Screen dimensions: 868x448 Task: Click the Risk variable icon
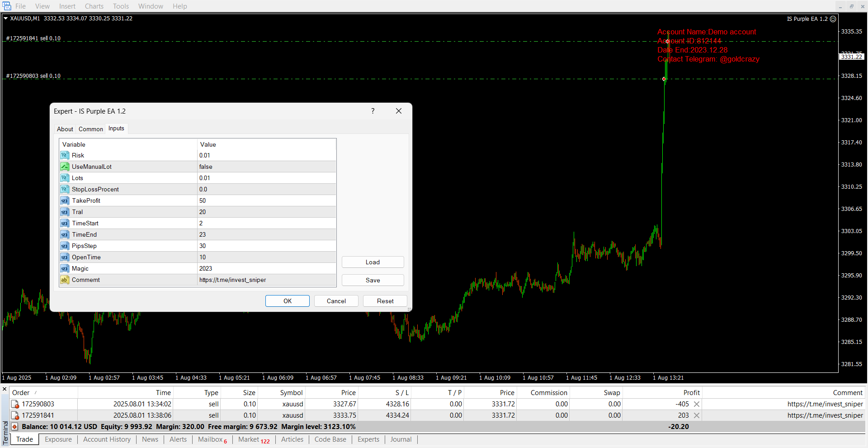click(x=65, y=155)
